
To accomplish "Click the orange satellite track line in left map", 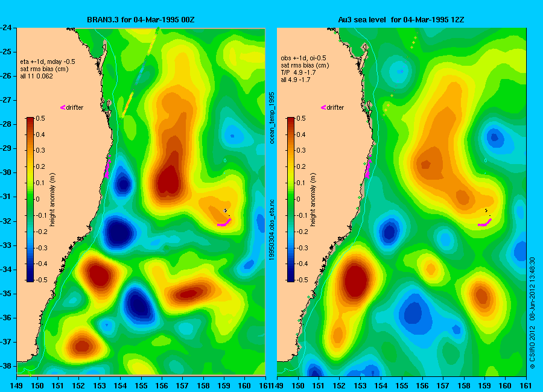I will tap(128, 104).
